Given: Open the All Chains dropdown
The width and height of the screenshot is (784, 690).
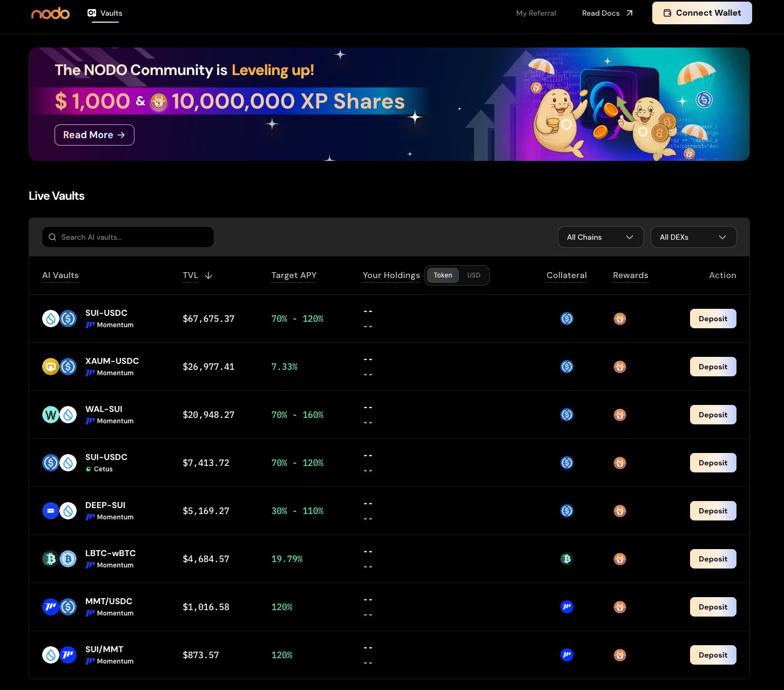Looking at the screenshot, I should pyautogui.click(x=600, y=237).
